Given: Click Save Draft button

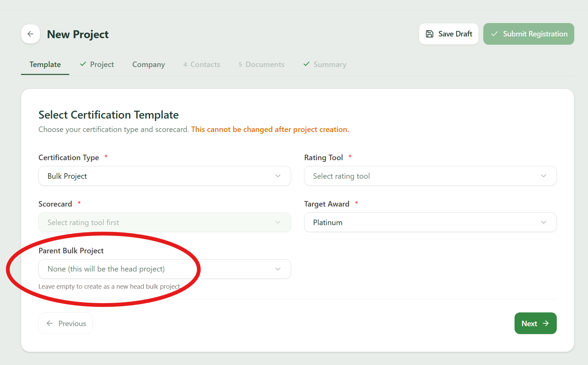Looking at the screenshot, I should [x=449, y=34].
